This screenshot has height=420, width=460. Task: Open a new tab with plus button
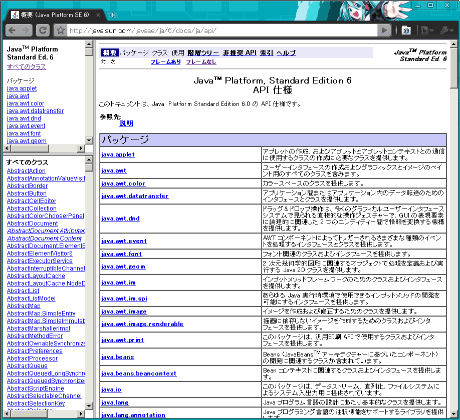113,15
